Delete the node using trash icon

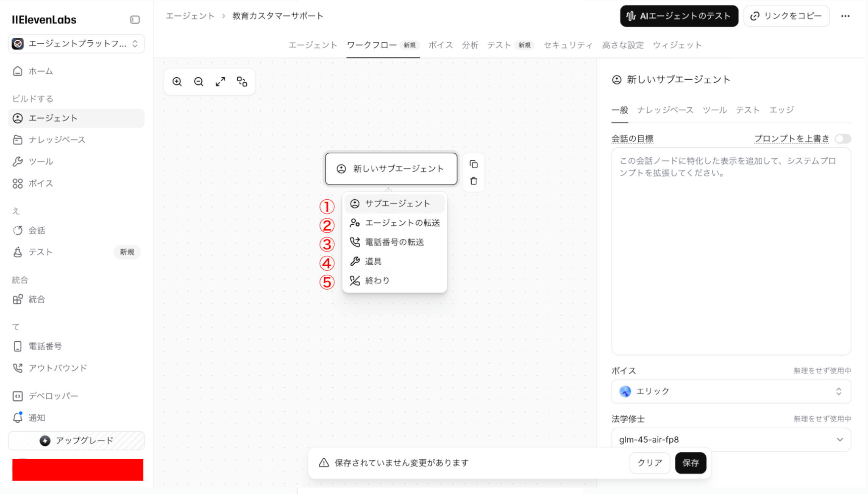(x=473, y=181)
